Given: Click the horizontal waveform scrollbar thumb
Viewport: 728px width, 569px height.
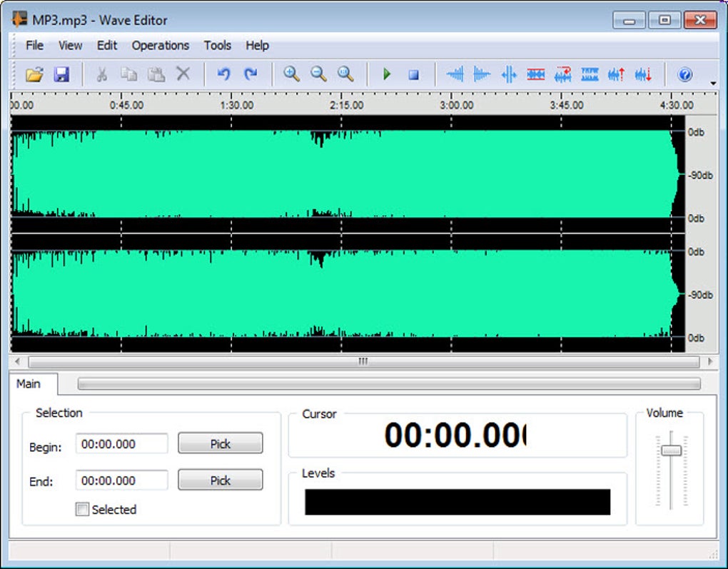Looking at the screenshot, I should point(363,362).
